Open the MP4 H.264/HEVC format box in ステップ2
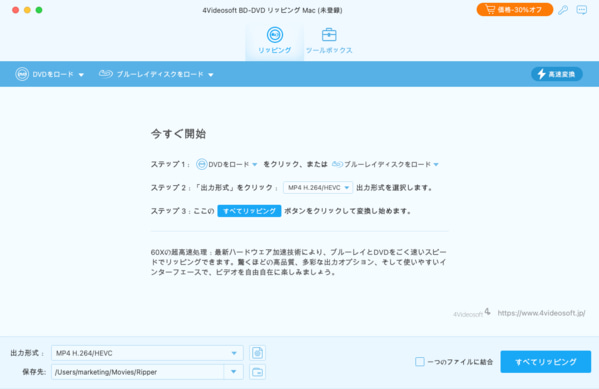Viewport: 599px width, 389px height. click(x=318, y=188)
